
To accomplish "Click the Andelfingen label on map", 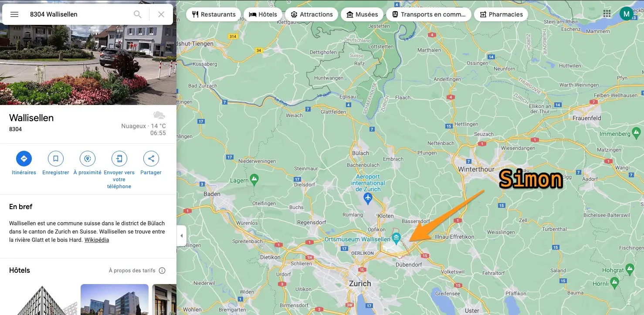I will coord(448,79).
